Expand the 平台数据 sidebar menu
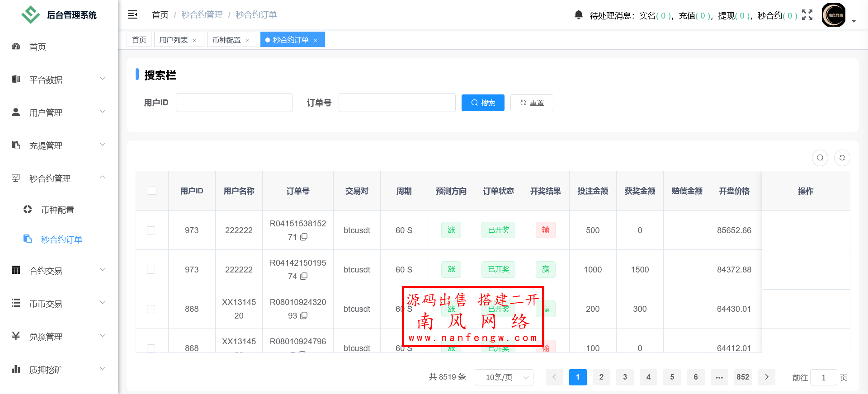Viewport: 868px width, 394px height. click(x=59, y=80)
